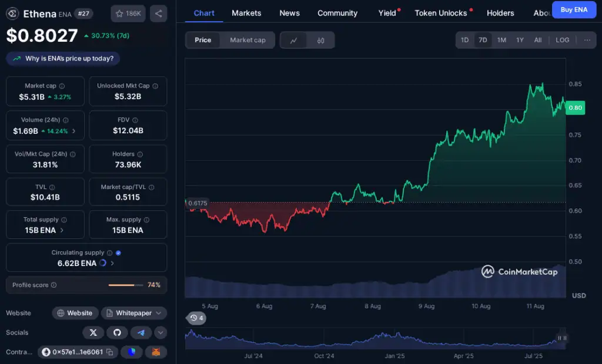Toggle LOG scale on chart
602x364 pixels.
(x=563, y=40)
